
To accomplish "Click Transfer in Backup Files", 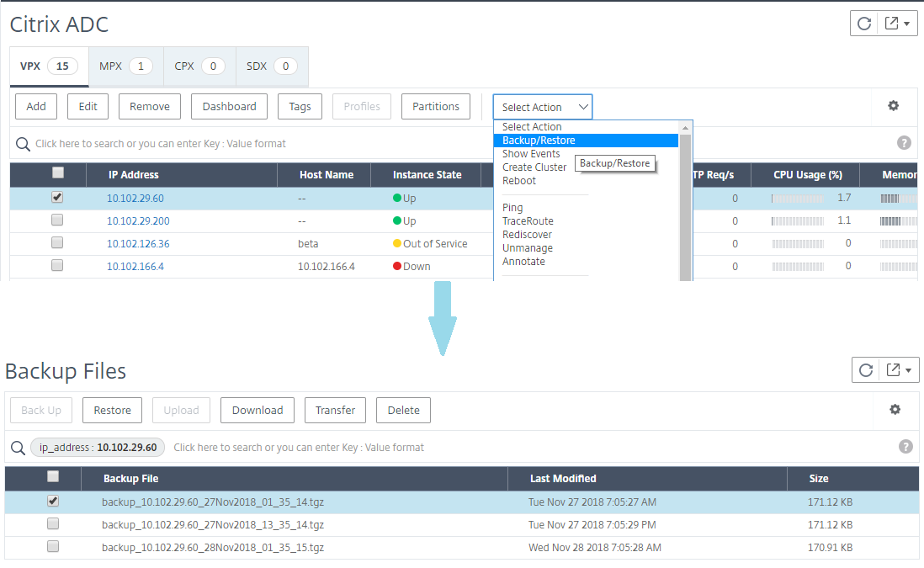I will tap(335, 410).
